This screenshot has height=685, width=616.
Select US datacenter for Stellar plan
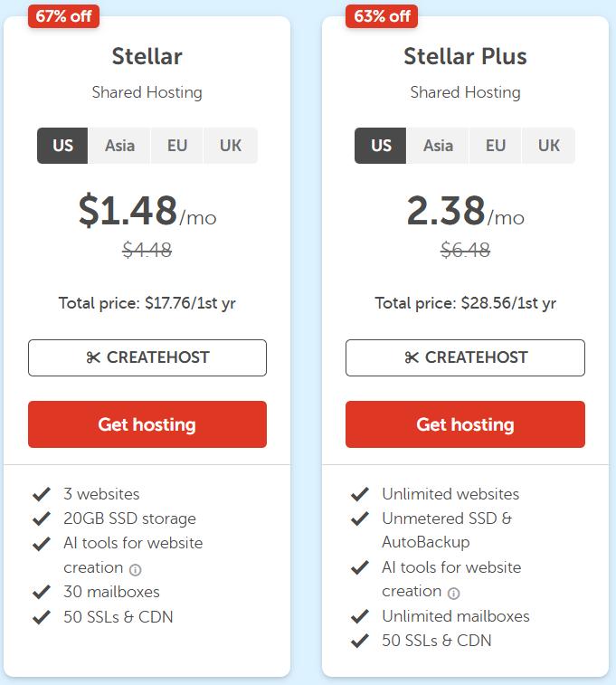(x=62, y=146)
